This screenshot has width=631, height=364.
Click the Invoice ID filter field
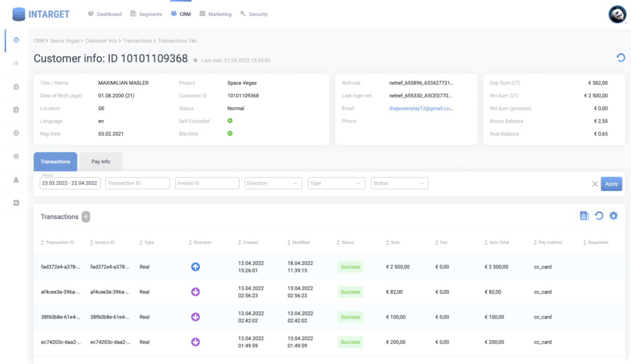(x=207, y=183)
